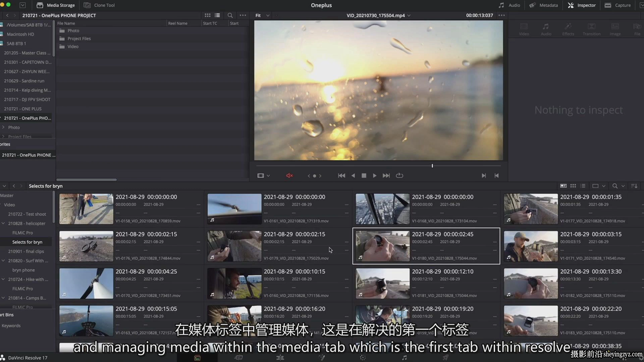Switch media storage to list view
This screenshot has height=362, width=644.
[217, 15]
